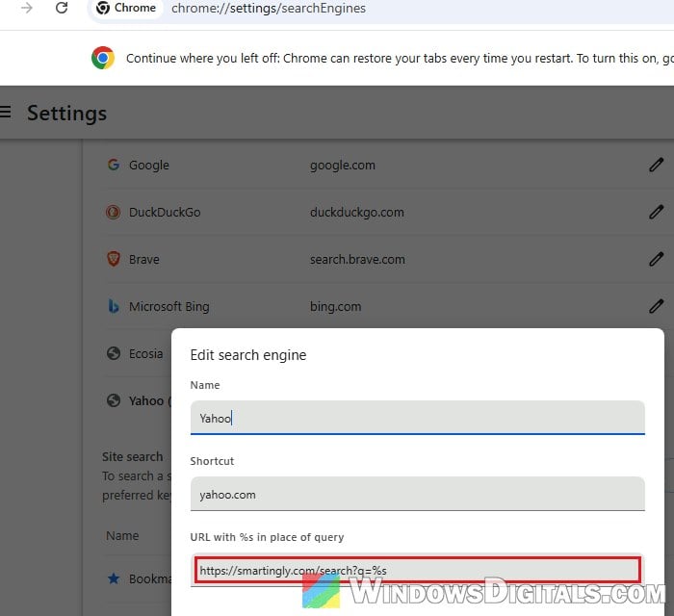Image resolution: width=674 pixels, height=616 pixels.
Task: Click the Google logo icon in list
Action: tap(114, 165)
